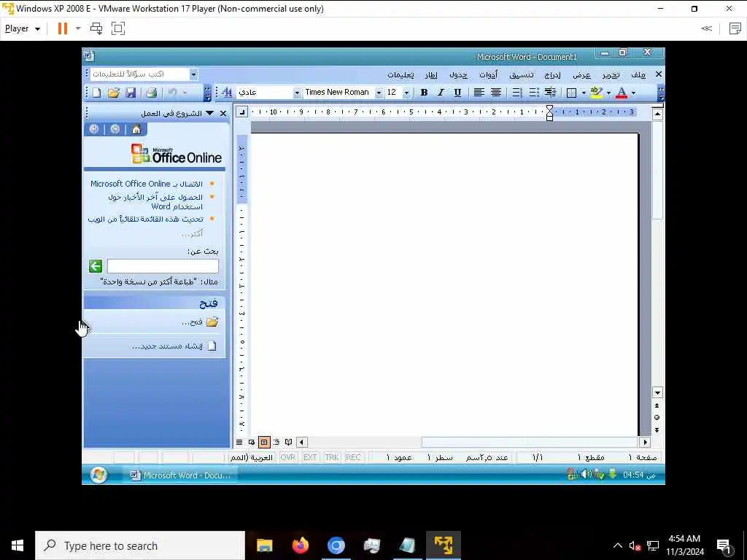Click the task pane Forward arrow icon
Screen dimensions: 747x560
click(115, 129)
